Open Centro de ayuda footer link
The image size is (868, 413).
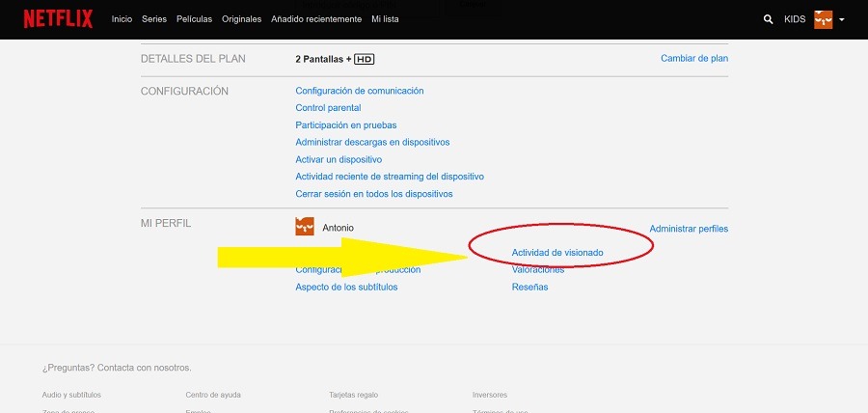(x=213, y=396)
